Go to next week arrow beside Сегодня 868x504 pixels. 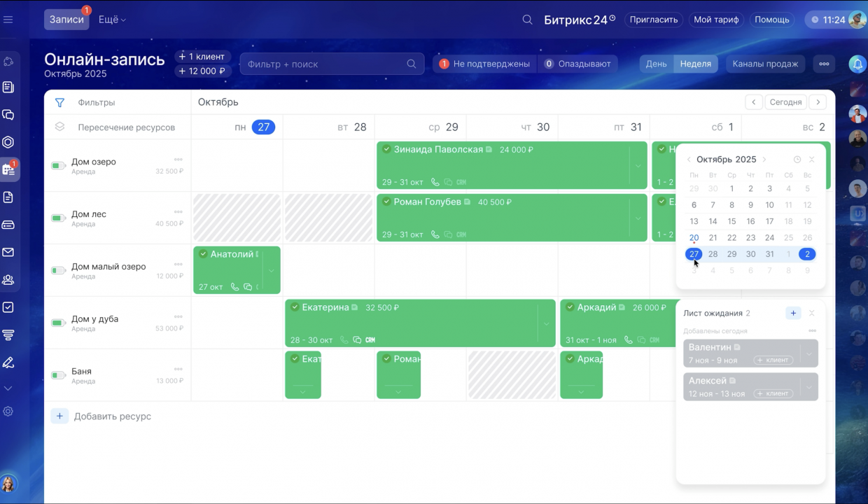(x=817, y=102)
